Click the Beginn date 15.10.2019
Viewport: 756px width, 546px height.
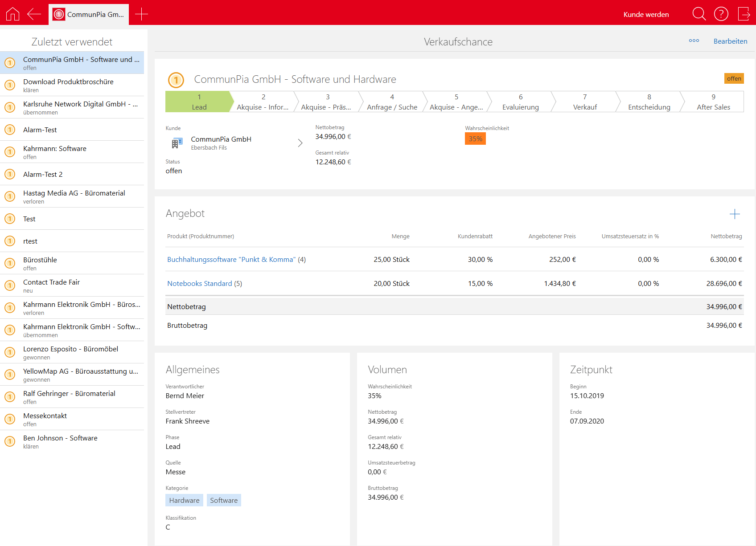[x=587, y=395]
